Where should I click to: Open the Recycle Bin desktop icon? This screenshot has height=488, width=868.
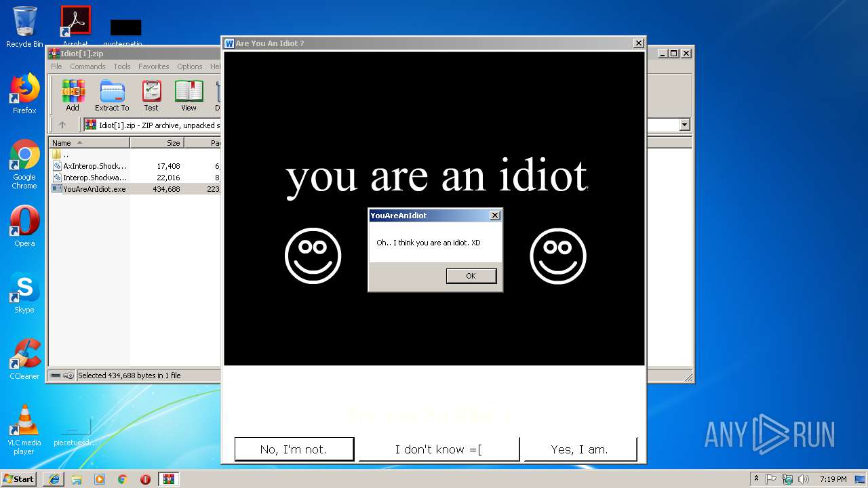pos(24,27)
